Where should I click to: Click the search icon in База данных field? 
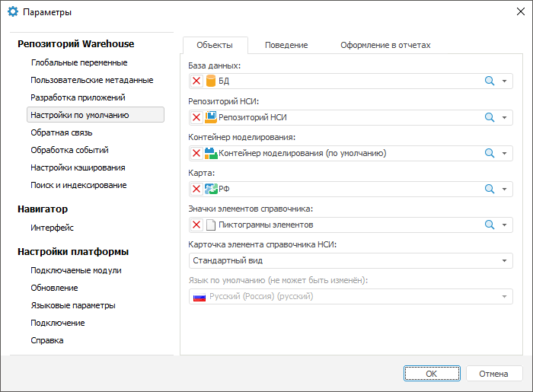[490, 81]
